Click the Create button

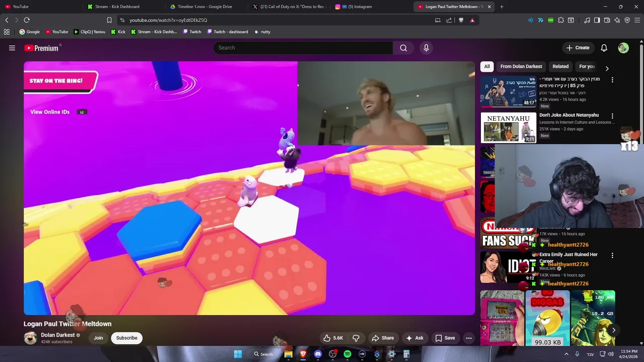578,48
